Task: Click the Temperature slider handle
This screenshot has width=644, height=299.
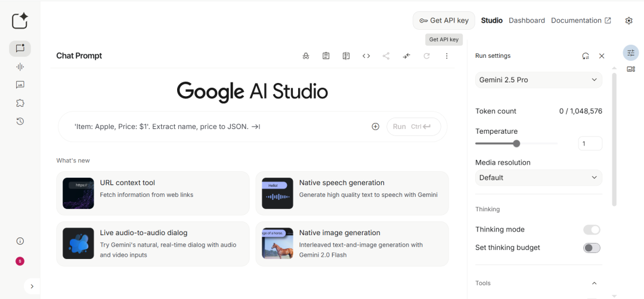Action: [516, 144]
